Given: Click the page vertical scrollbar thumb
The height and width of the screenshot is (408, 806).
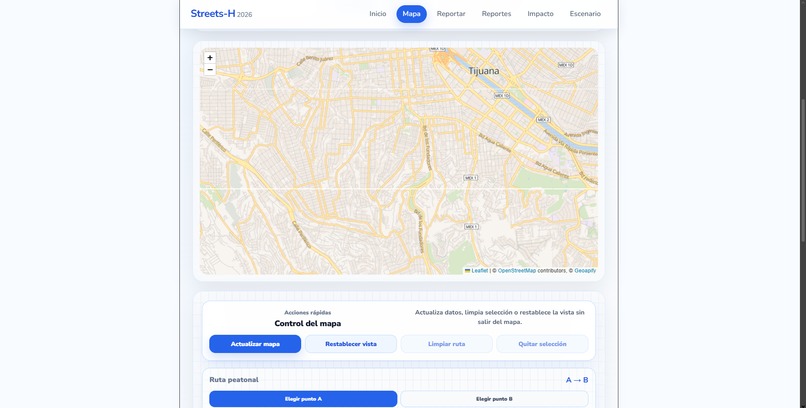Looking at the screenshot, I should pyautogui.click(x=803, y=170).
